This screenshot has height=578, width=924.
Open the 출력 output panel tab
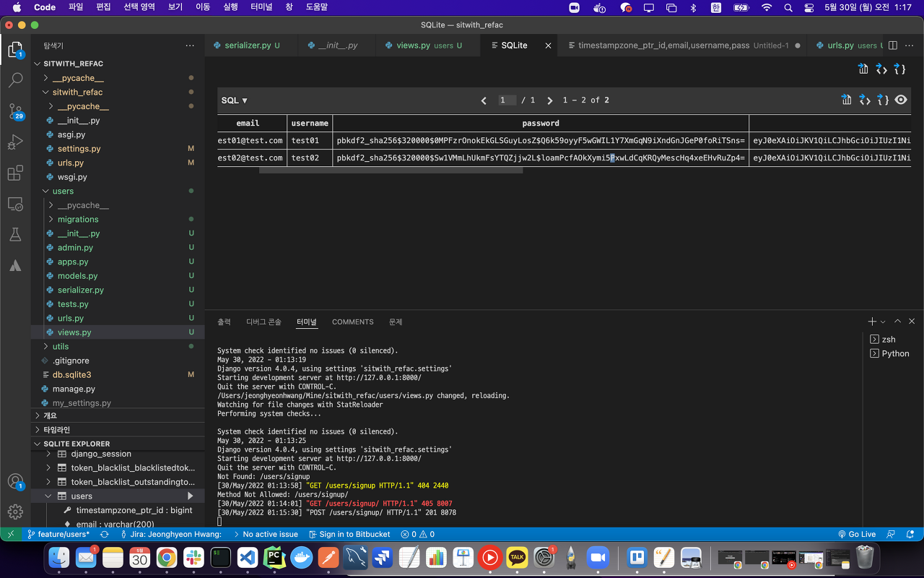tap(225, 322)
